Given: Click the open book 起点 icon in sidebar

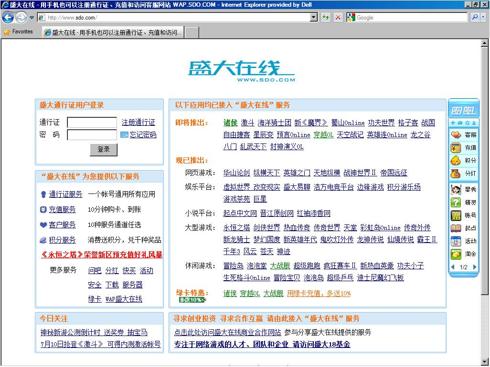Looking at the screenshot, I should click(456, 228).
